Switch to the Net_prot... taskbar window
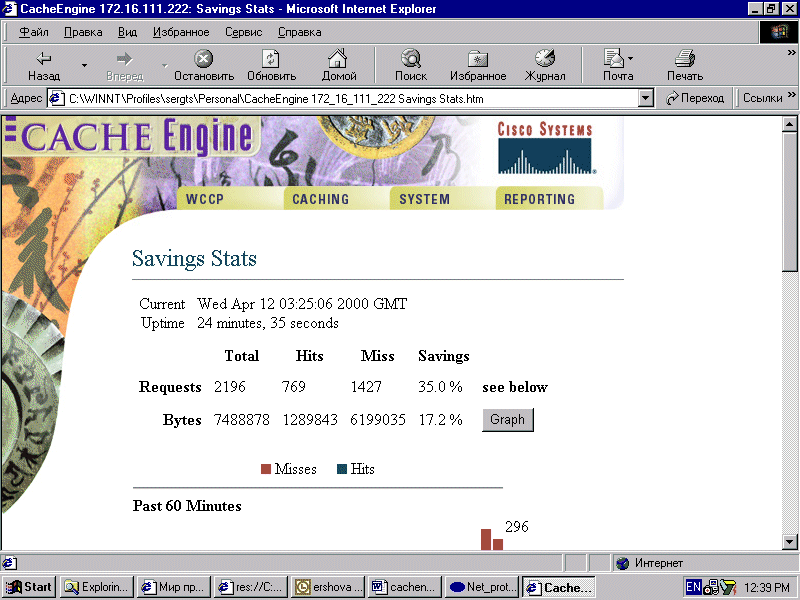The image size is (800, 600). pyautogui.click(x=482, y=587)
